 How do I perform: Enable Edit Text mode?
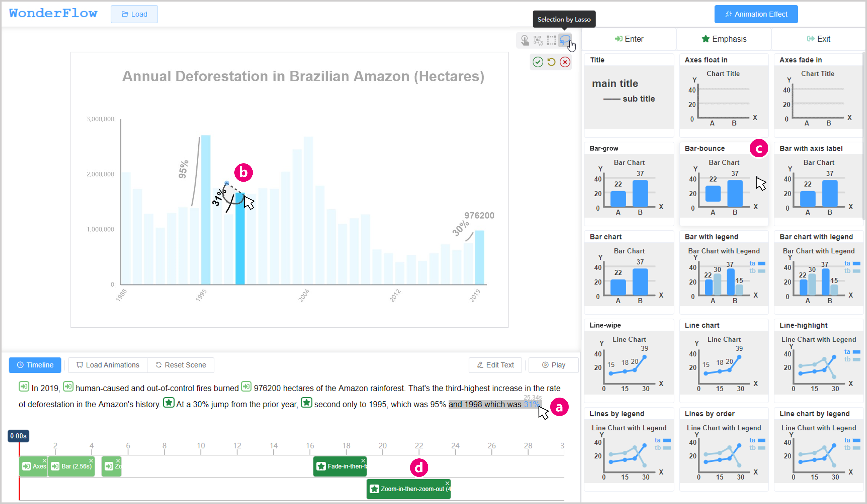click(495, 365)
